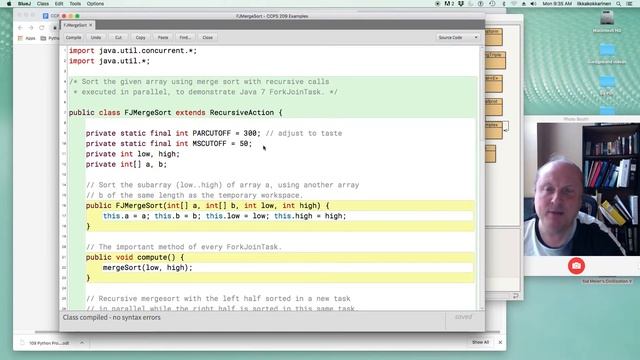Screen dimensions: 640x360
Task: Click the 'public void compute()' line
Action: pyautogui.click(x=135, y=258)
